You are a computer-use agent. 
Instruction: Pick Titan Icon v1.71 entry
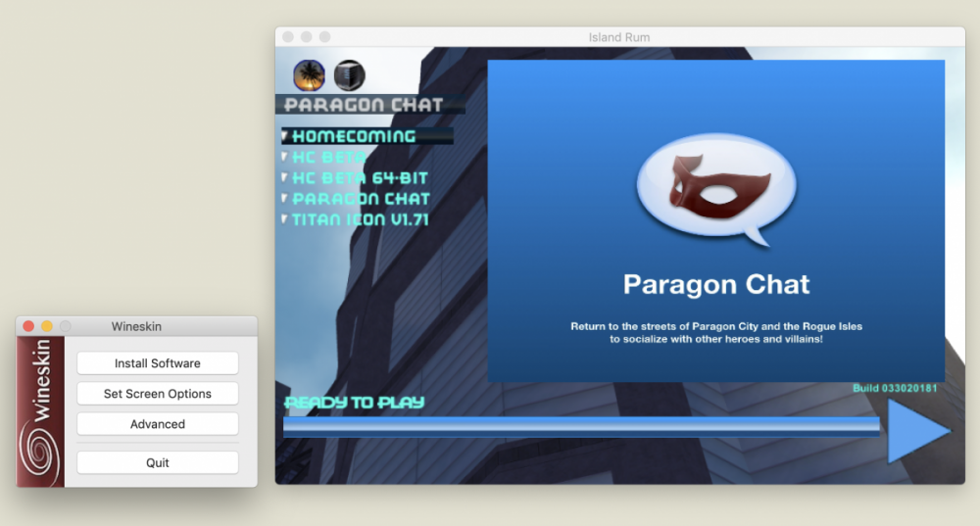pos(361,219)
